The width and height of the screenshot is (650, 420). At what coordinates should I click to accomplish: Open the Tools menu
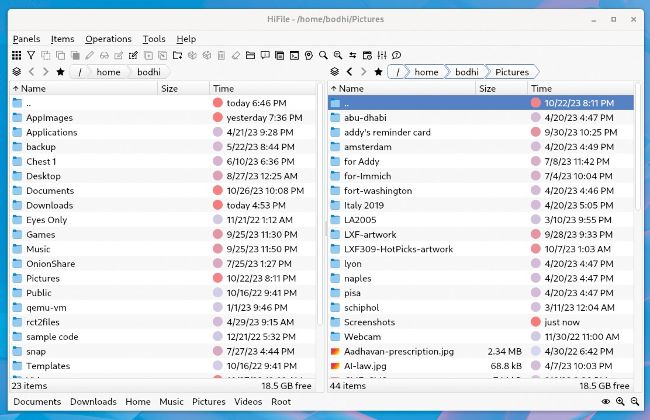(154, 39)
